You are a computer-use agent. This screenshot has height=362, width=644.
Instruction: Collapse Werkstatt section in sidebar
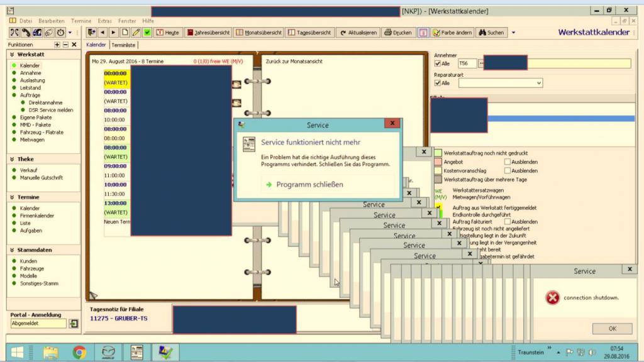point(12,54)
